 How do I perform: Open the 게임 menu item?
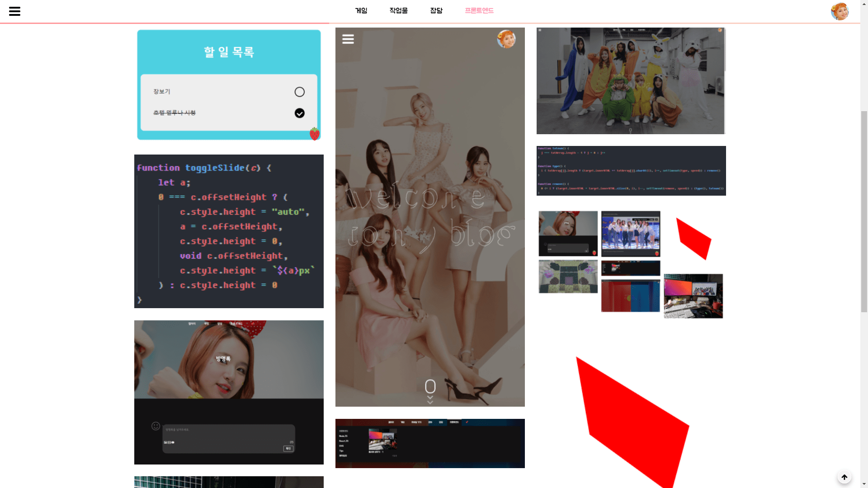click(x=361, y=10)
